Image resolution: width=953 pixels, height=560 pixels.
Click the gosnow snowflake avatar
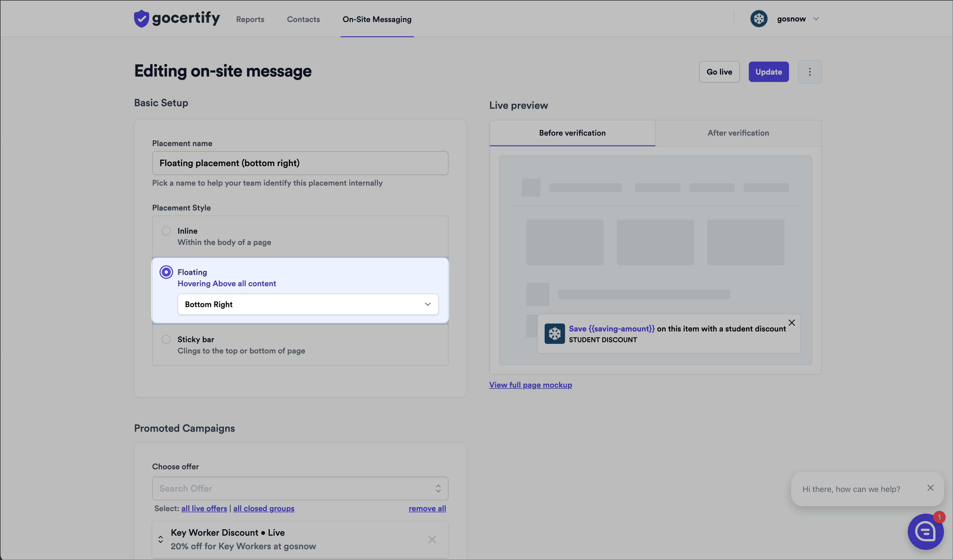pos(759,19)
